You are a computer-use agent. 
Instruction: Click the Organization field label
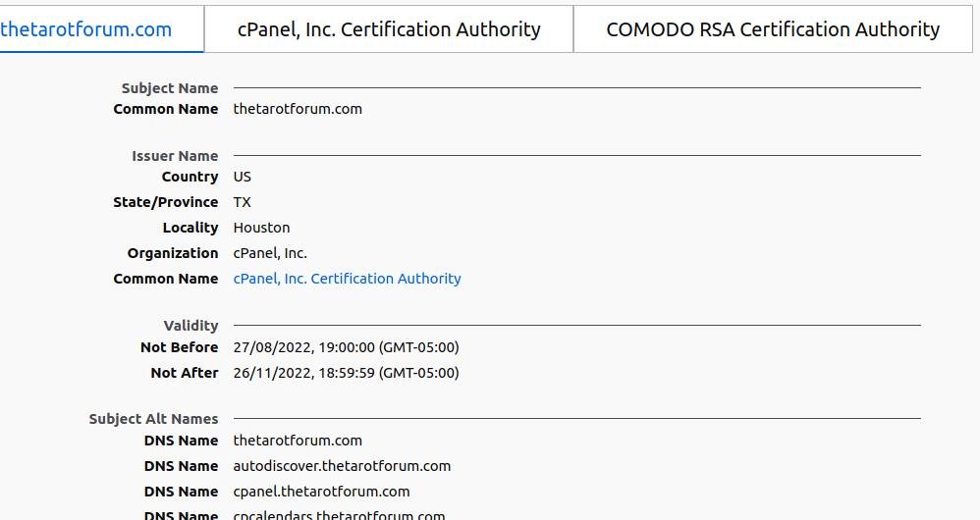coord(173,253)
